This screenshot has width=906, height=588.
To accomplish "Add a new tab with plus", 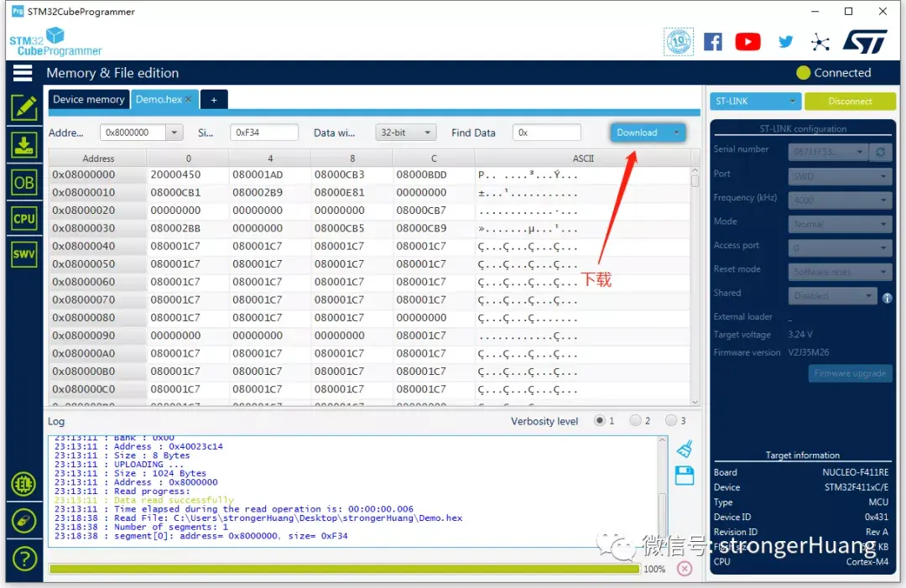I will tap(214, 100).
